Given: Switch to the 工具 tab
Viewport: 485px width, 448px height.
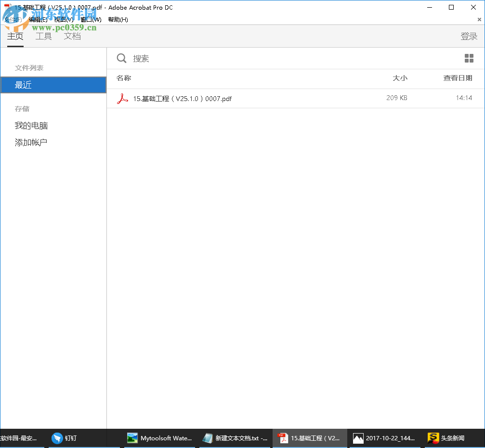Looking at the screenshot, I should 43,36.
